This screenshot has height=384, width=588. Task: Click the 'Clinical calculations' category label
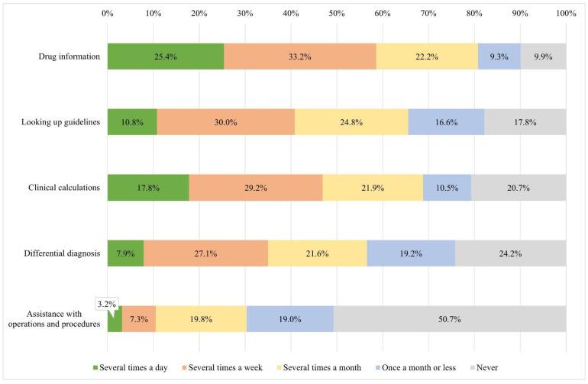[64, 188]
